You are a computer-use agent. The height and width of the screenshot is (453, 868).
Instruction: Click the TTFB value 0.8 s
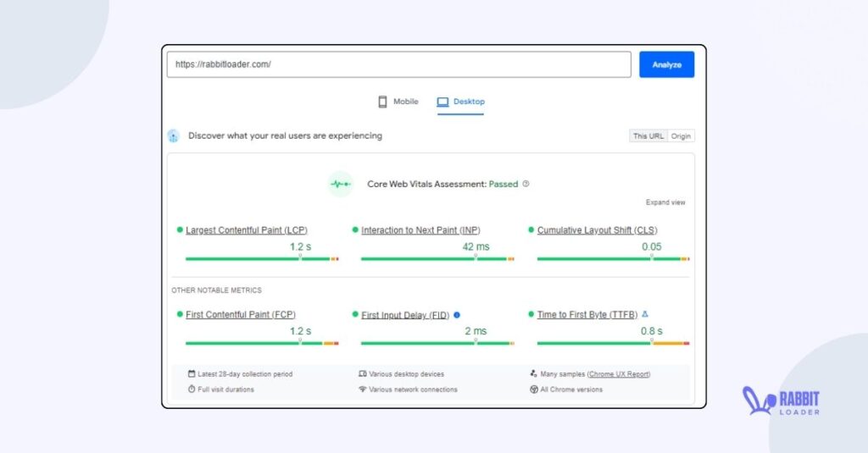652,331
